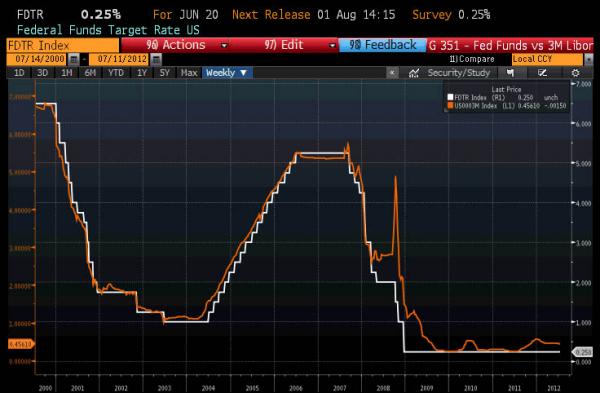Click the FDTR Index security field
Screen dimensions: 600x393
tap(63, 46)
